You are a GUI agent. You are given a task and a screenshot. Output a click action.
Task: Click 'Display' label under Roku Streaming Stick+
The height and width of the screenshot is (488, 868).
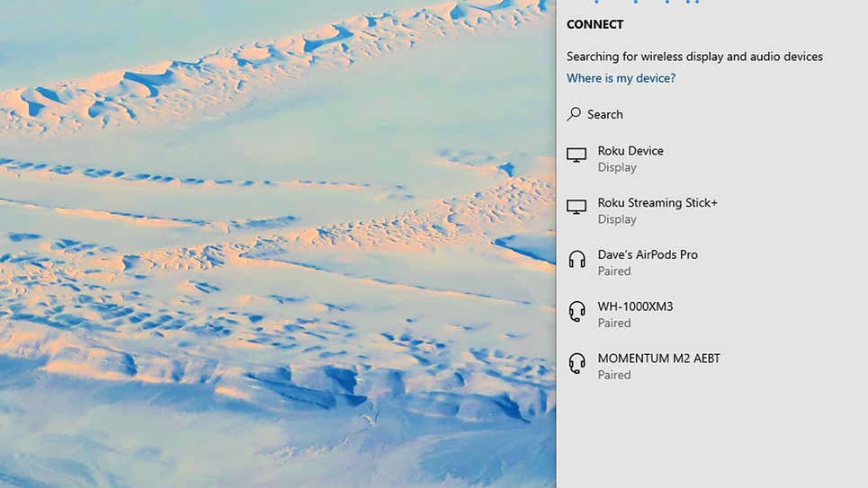[x=617, y=219]
